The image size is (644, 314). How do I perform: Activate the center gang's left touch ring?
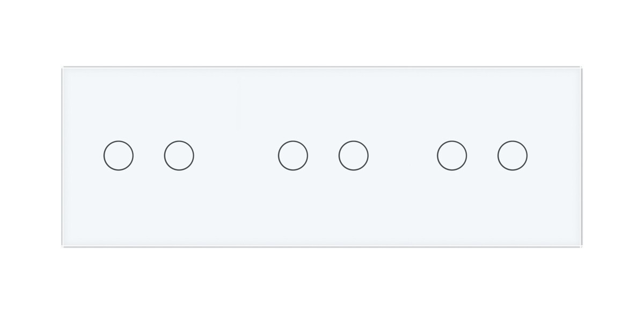pyautogui.click(x=293, y=156)
